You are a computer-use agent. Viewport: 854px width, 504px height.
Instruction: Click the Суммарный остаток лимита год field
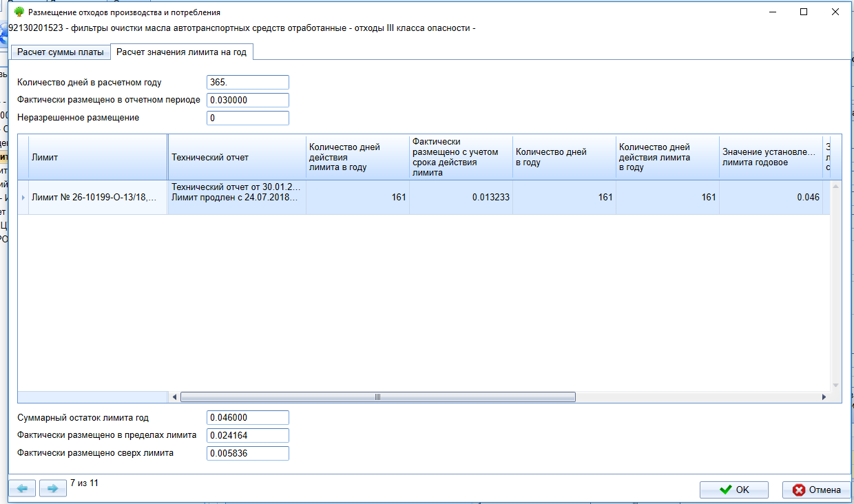(x=247, y=418)
